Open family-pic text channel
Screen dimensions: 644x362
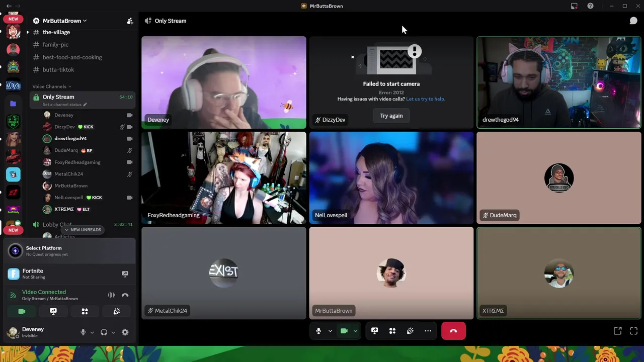(55, 45)
